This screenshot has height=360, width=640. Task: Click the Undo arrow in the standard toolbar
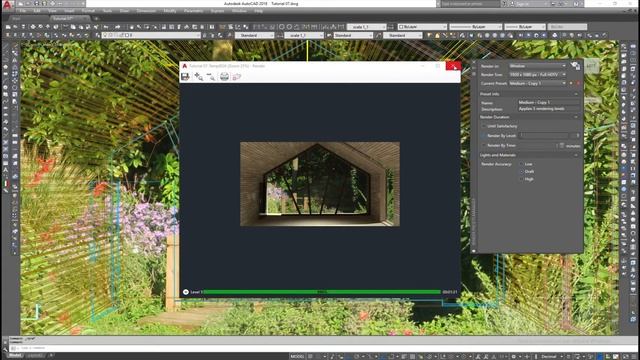coord(106,27)
